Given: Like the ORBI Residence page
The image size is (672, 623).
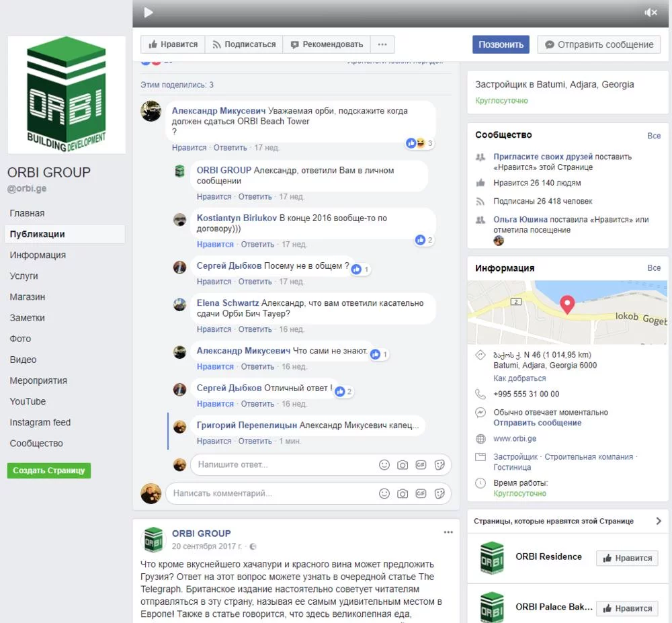Looking at the screenshot, I should 626,558.
